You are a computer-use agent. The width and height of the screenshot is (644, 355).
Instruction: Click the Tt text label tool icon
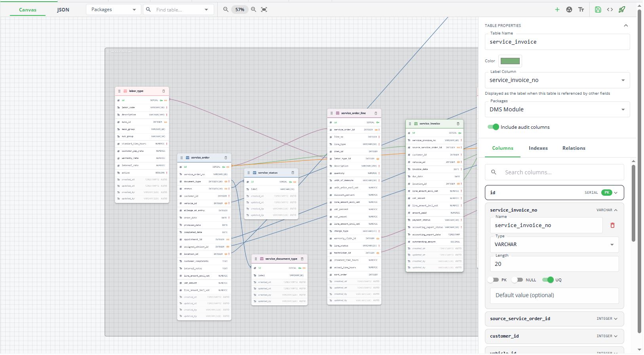click(x=581, y=10)
